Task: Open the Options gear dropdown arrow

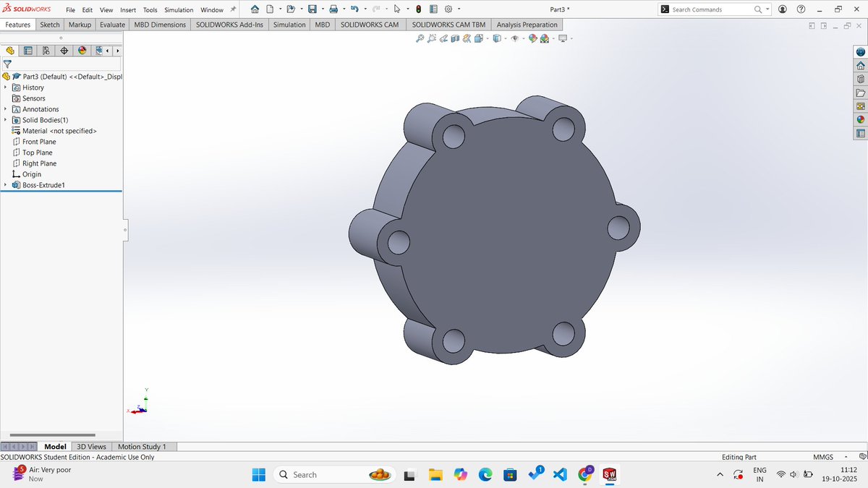Action: pos(459,9)
